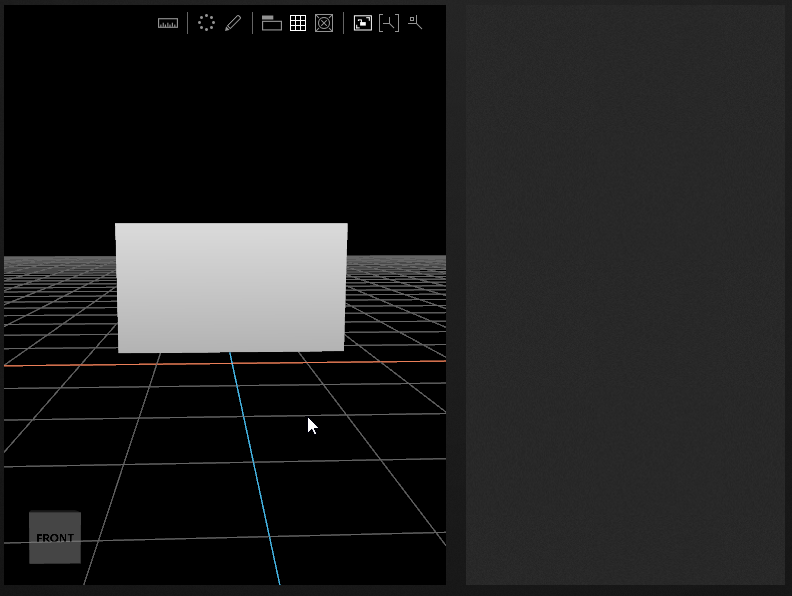The image size is (792, 596).
Task: Click the white box object in viewport
Action: pyautogui.click(x=231, y=287)
